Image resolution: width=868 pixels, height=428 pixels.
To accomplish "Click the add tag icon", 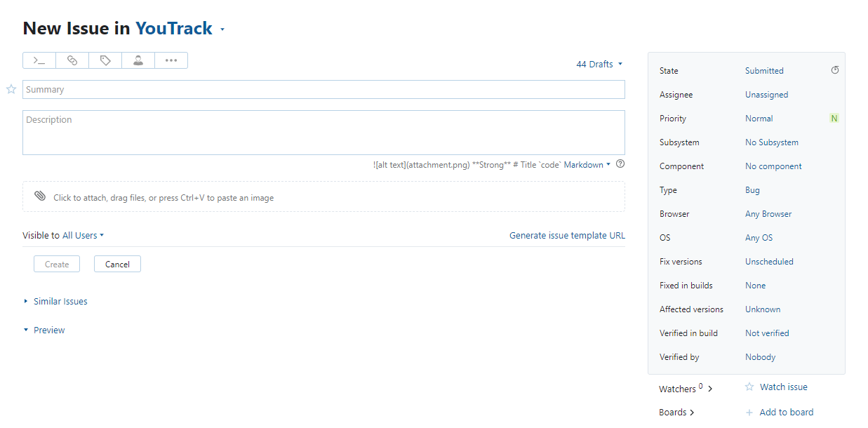I will point(105,60).
